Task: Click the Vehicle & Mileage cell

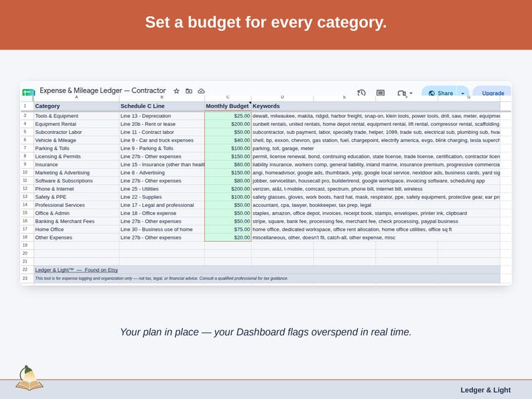Action: [x=76, y=141]
